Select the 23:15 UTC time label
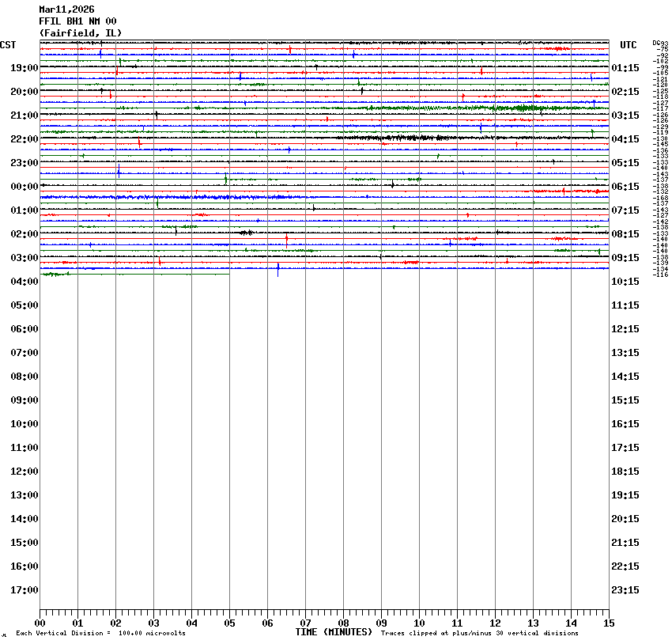 click(625, 590)
